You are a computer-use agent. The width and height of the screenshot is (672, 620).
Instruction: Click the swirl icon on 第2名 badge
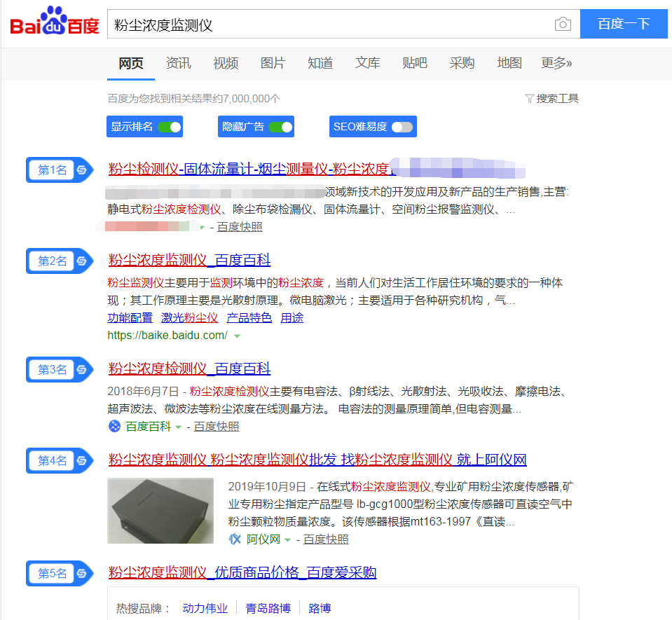pos(81,261)
